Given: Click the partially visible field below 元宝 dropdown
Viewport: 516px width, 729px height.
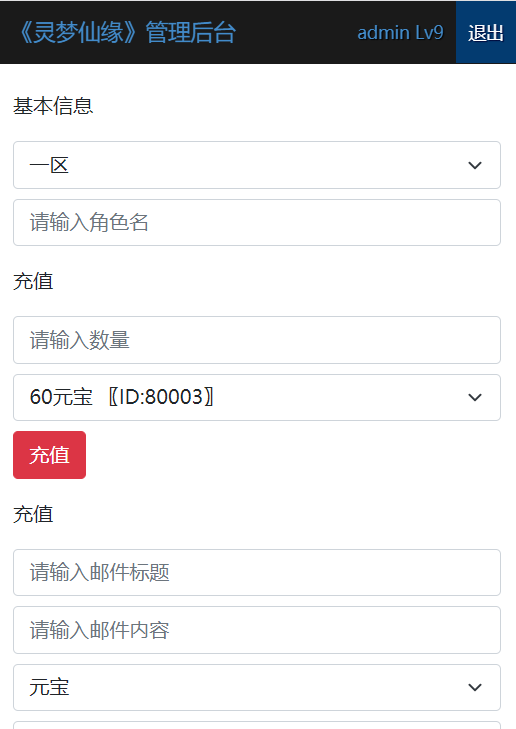Looking at the screenshot, I should pyautogui.click(x=257, y=725).
